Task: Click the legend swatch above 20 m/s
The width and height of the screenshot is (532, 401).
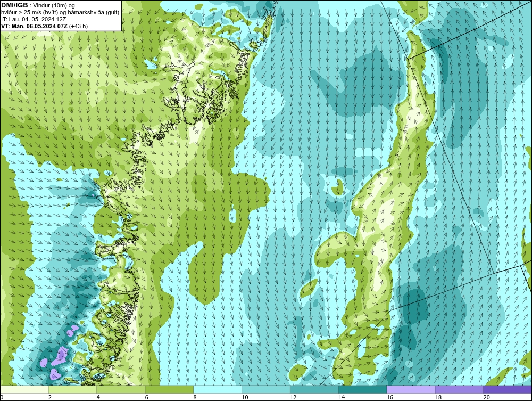Action: tap(508, 389)
